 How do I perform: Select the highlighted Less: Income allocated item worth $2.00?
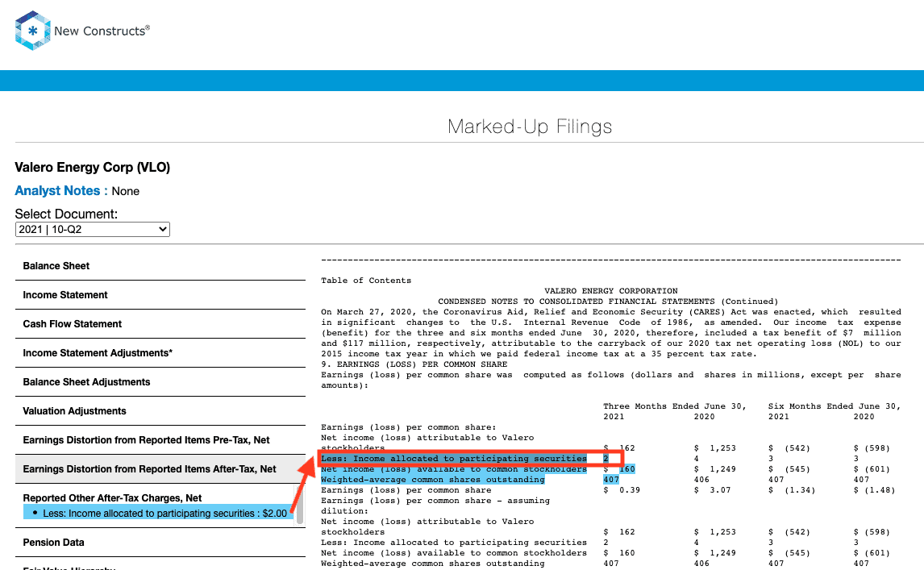[159, 513]
